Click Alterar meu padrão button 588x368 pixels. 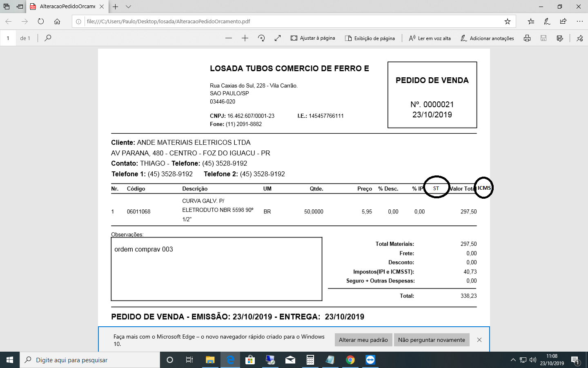coord(363,340)
